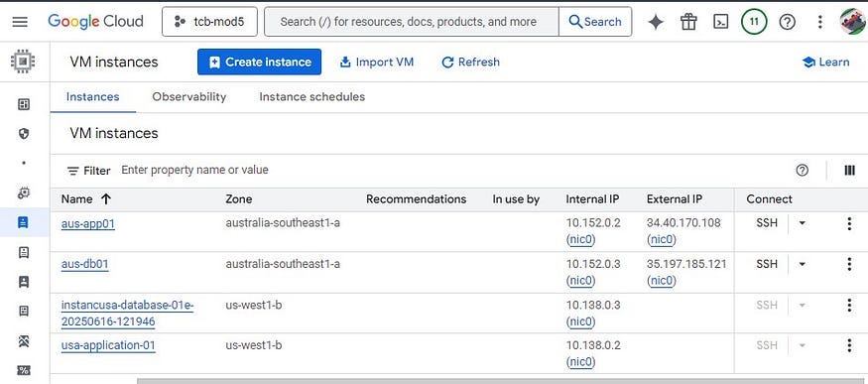Click zone australia-southeast1-a in aus-db01 row

(283, 264)
